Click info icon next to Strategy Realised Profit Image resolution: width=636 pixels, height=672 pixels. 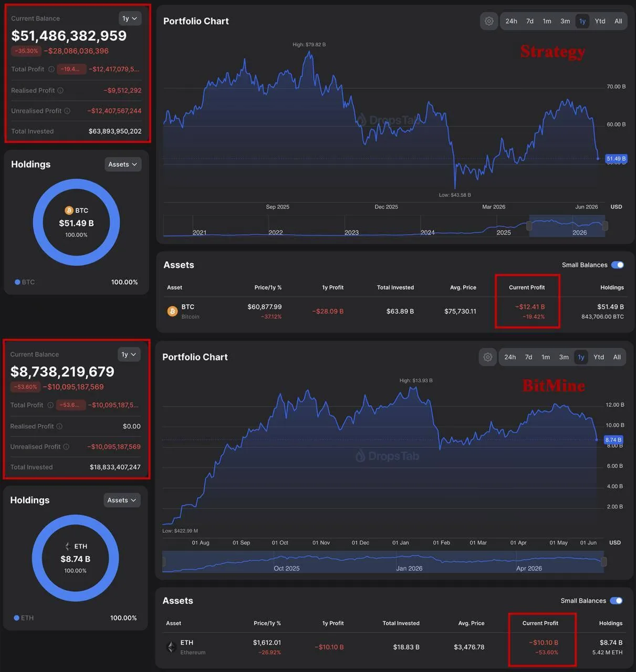click(x=60, y=90)
